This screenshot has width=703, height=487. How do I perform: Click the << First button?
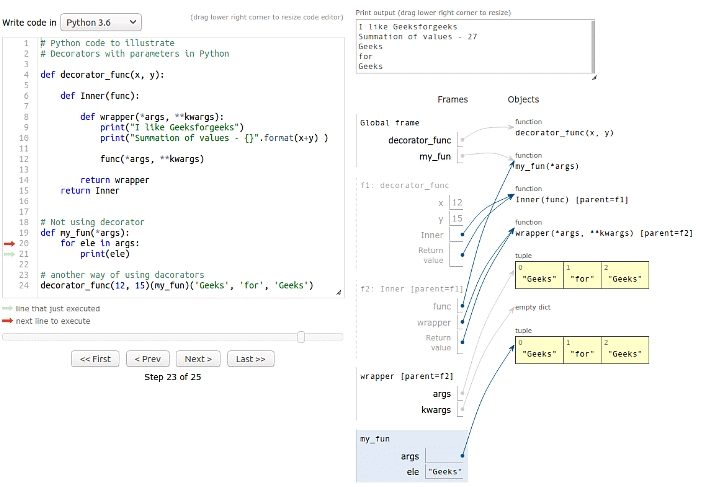coord(95,359)
